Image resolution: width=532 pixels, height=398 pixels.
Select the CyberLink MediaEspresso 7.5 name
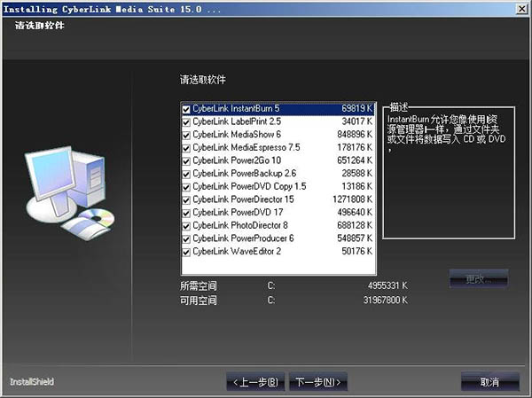(x=246, y=148)
